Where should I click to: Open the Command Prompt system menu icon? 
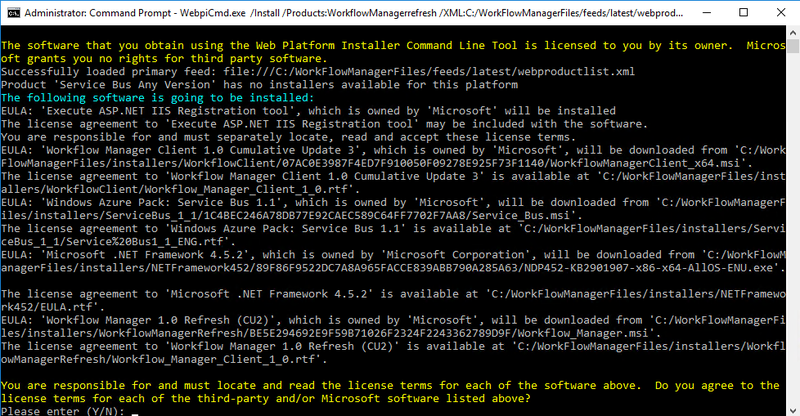13,13
